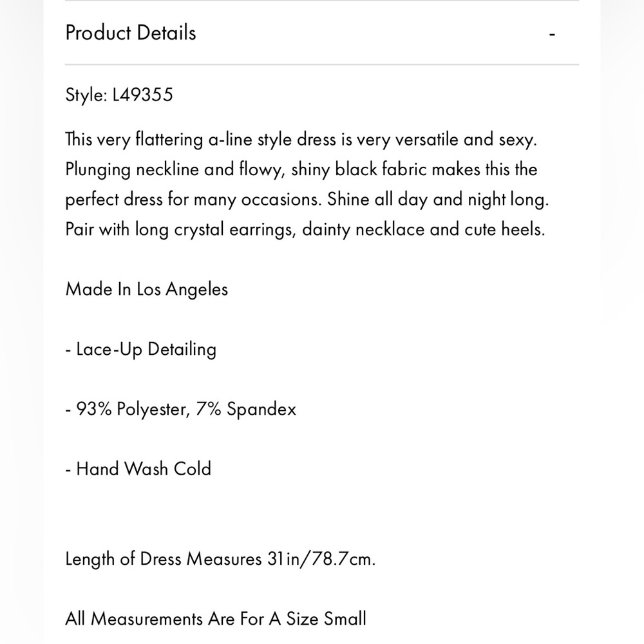
Task: Click the Made In Los Angeles text
Action: pyautogui.click(x=147, y=290)
